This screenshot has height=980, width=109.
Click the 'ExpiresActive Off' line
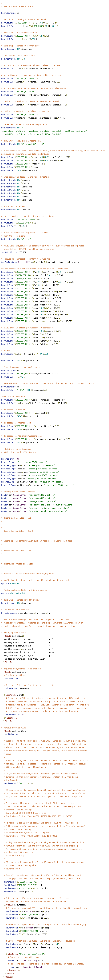point(15,714)
